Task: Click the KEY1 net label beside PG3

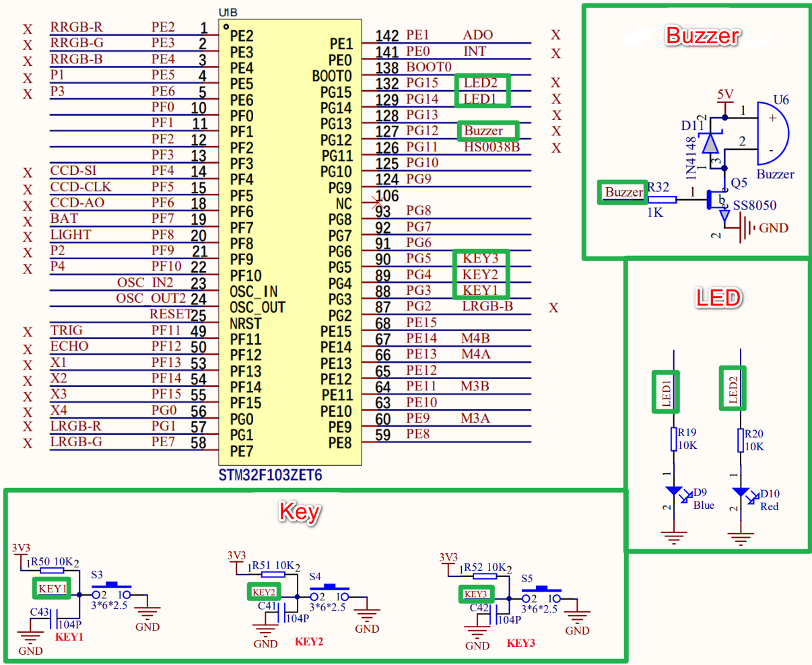Action: pyautogui.click(x=480, y=290)
